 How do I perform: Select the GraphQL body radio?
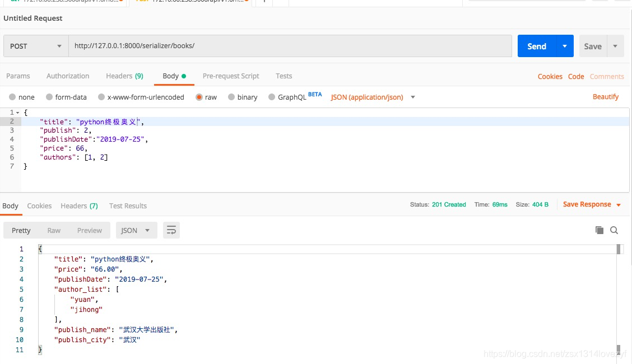point(272,97)
